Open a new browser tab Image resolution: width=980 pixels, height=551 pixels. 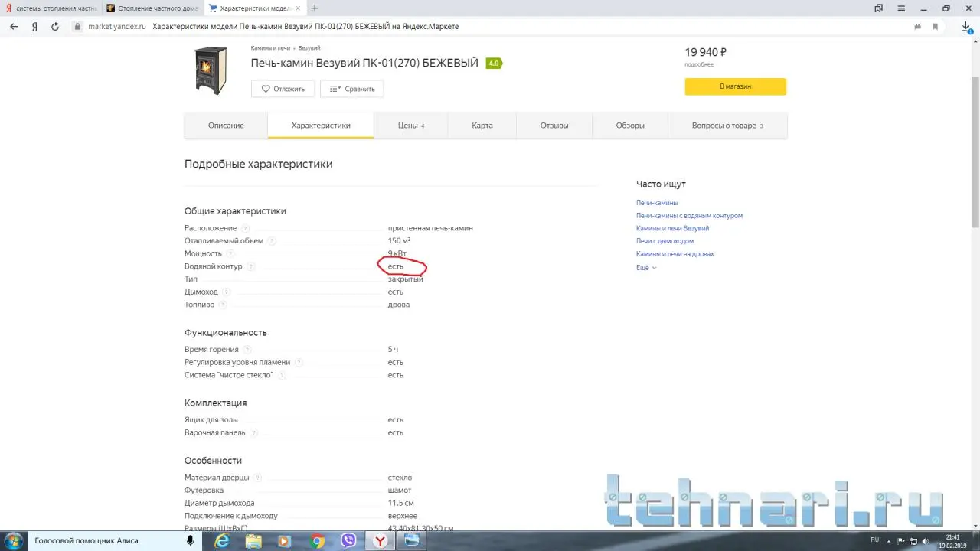pos(315,8)
